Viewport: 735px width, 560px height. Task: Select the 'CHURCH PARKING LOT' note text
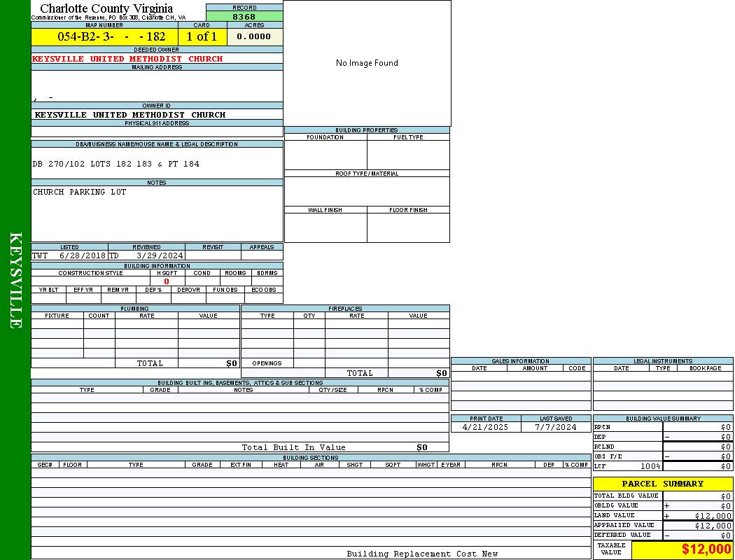(x=79, y=192)
